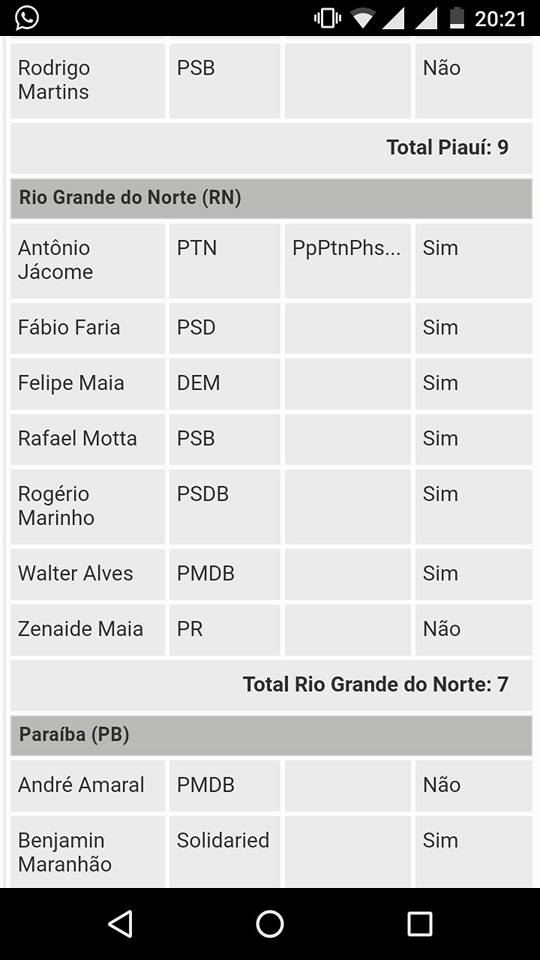Viewport: 540px width, 960px height.
Task: Tap the WhatsApp notification icon
Action: click(x=27, y=18)
